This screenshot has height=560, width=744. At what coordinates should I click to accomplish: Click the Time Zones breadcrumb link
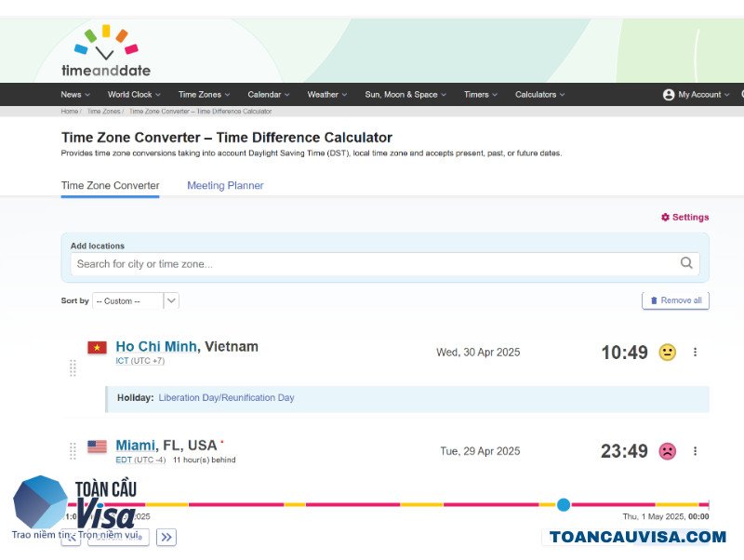[103, 111]
